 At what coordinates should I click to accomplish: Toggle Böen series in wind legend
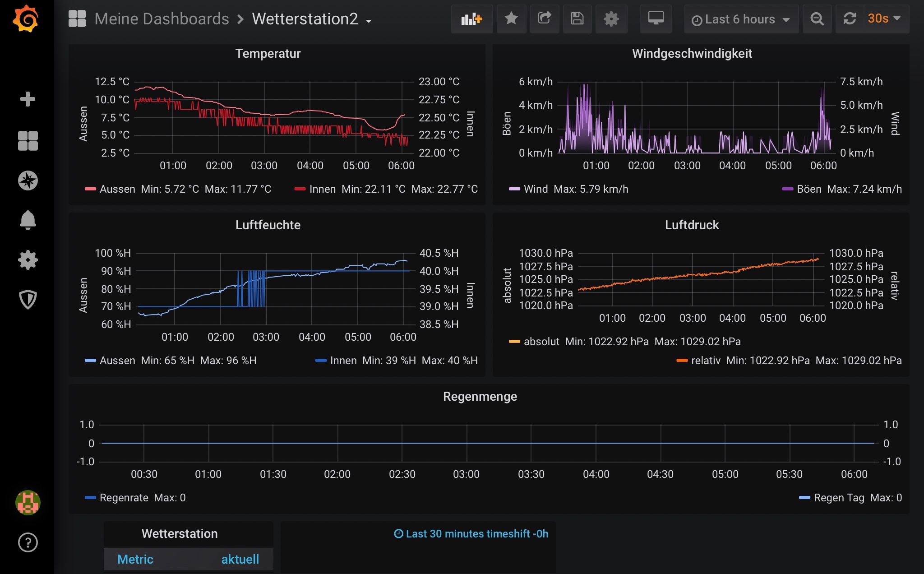pos(808,189)
